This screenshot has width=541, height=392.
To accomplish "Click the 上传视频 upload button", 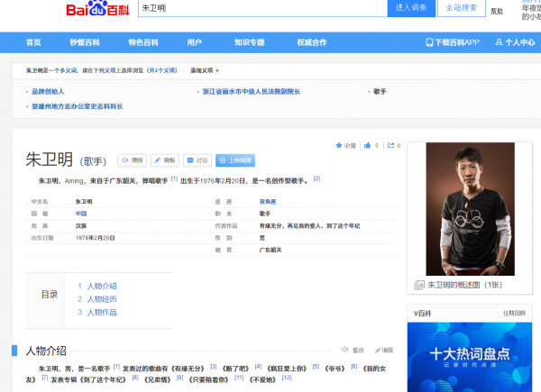I will pos(235,160).
